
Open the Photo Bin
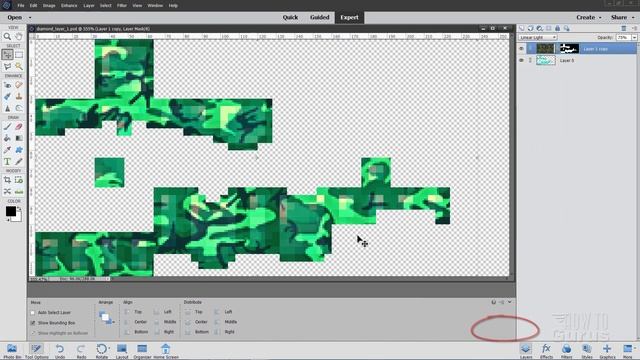click(12, 351)
